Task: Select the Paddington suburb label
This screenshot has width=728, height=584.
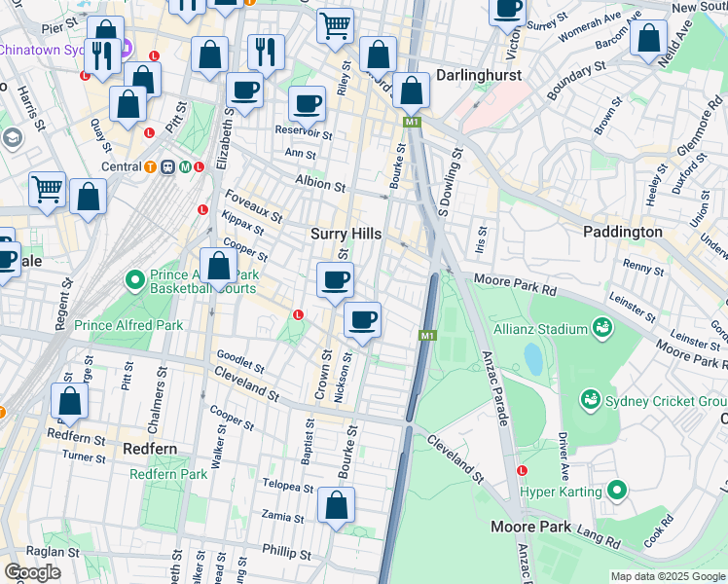Action: pos(623,232)
